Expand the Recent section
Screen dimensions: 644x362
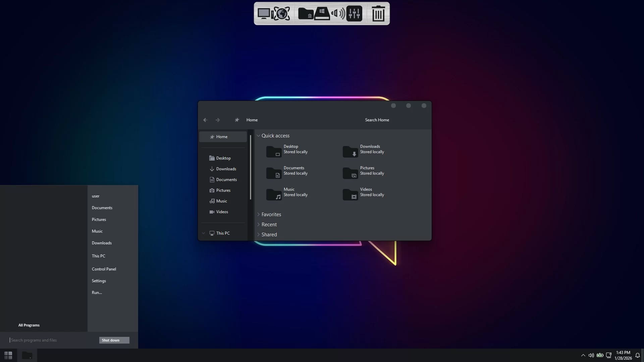pos(259,225)
